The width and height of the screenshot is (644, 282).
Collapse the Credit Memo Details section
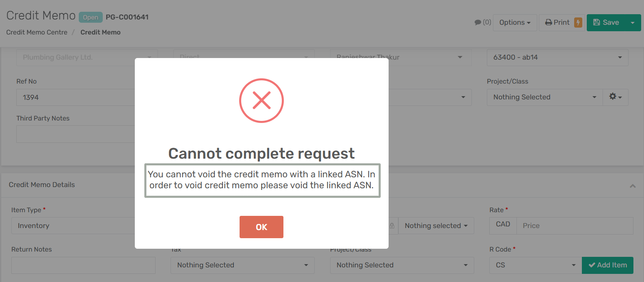tap(632, 186)
